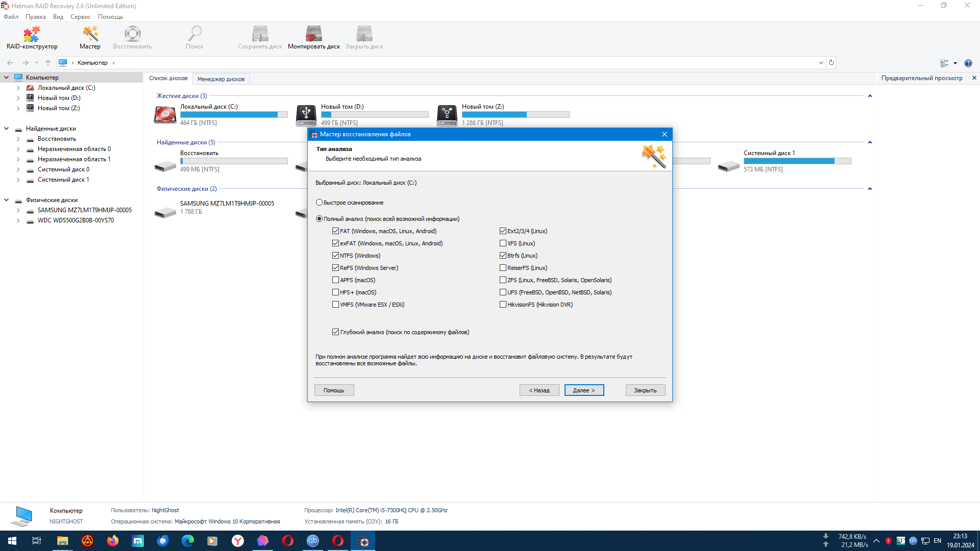
Task: Select Локальный диск (C:) drive icon
Action: (165, 115)
